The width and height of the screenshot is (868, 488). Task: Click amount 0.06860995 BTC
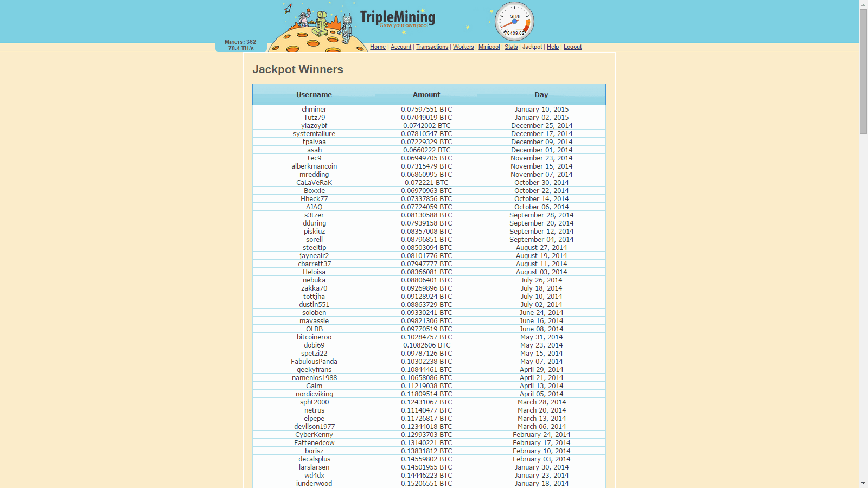tap(426, 175)
